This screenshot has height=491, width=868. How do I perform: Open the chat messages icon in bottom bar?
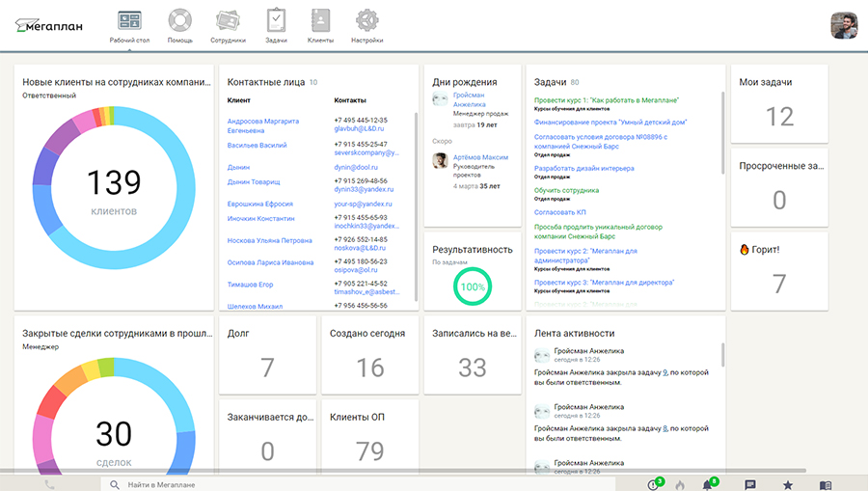click(750, 484)
